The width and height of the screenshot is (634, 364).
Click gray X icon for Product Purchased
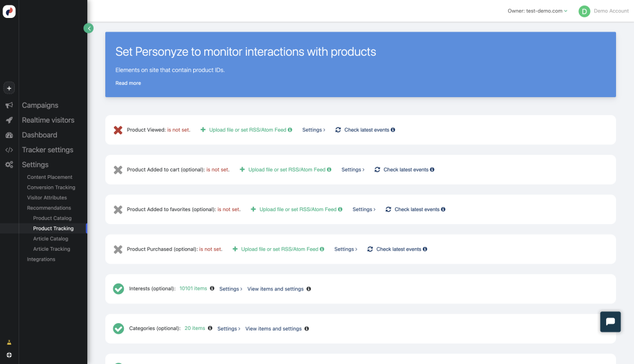(118, 249)
